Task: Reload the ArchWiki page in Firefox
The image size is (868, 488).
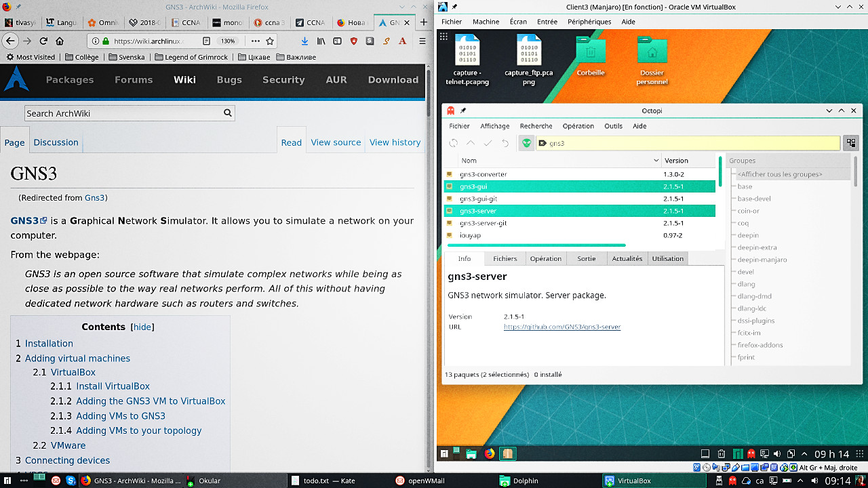Action: [x=43, y=41]
